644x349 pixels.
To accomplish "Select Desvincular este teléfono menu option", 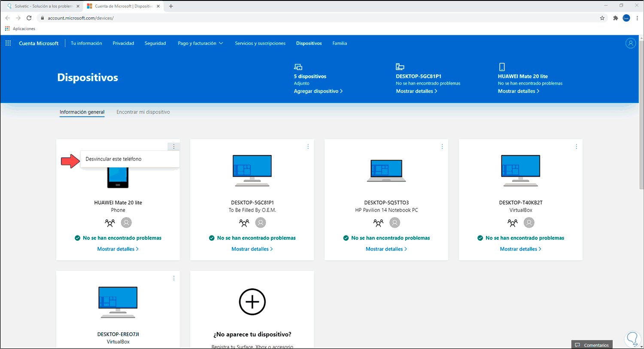I will tap(130, 159).
